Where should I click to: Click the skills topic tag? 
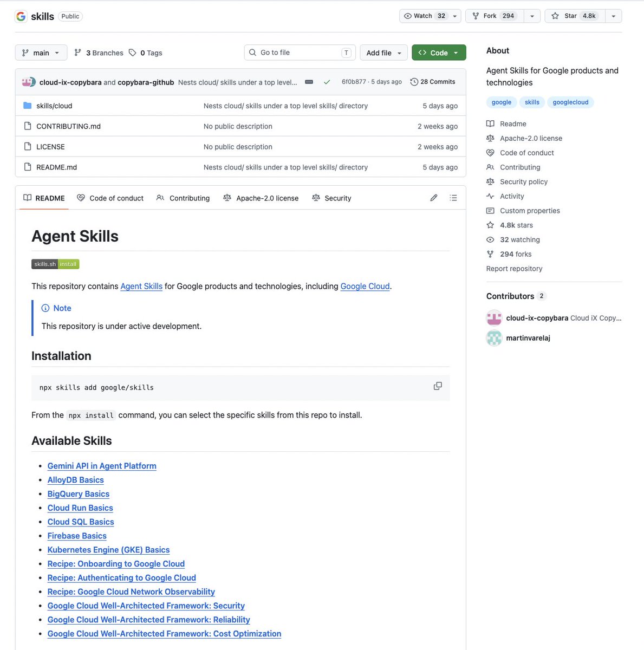tap(532, 102)
